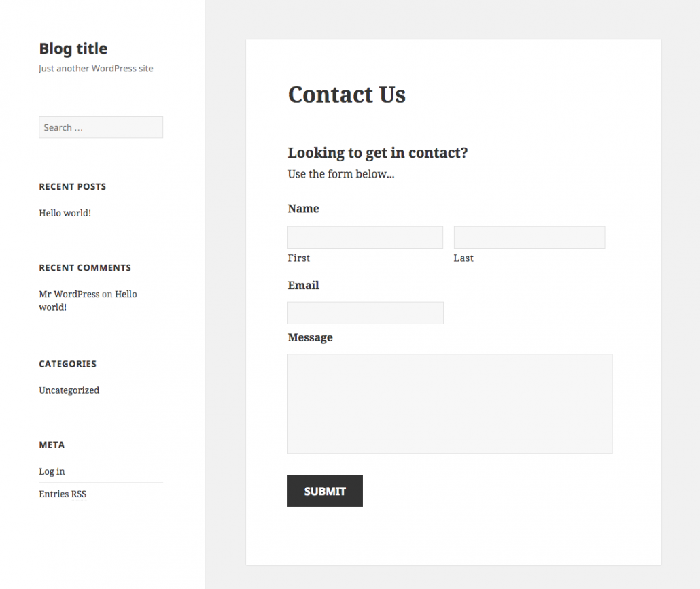Select the Email input field
This screenshot has height=589, width=700.
point(365,313)
